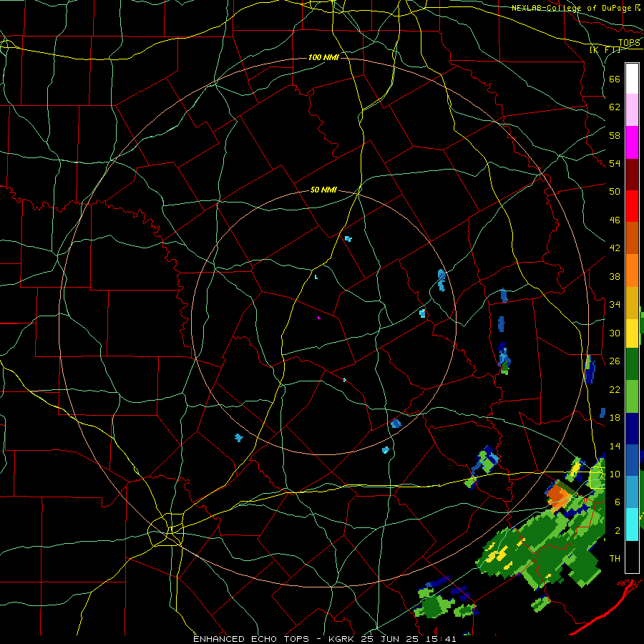
Task: Click the [K FT] units label
Action: (605, 49)
